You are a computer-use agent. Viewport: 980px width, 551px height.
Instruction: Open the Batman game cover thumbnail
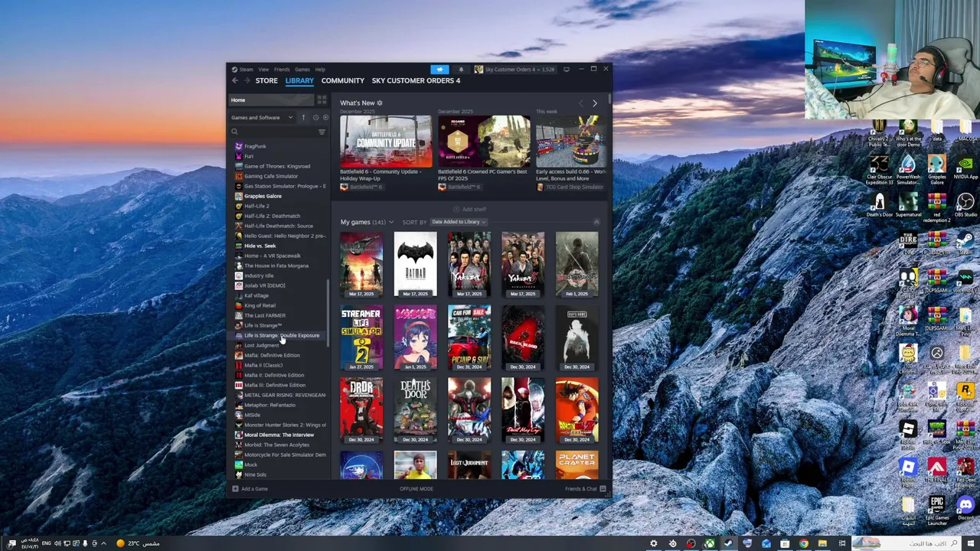click(x=415, y=264)
